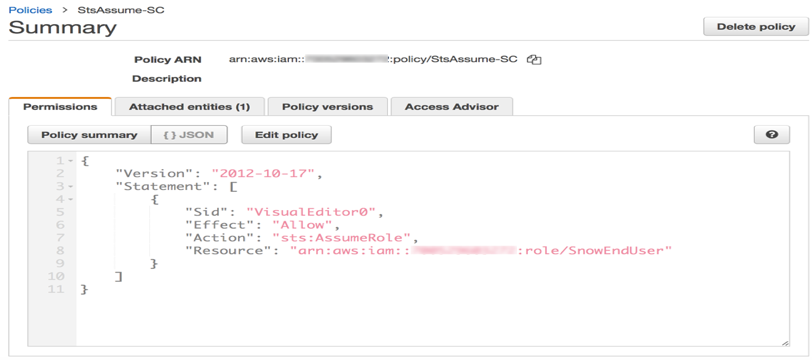
Task: Collapse the JSON block at line 1
Action: point(72,161)
